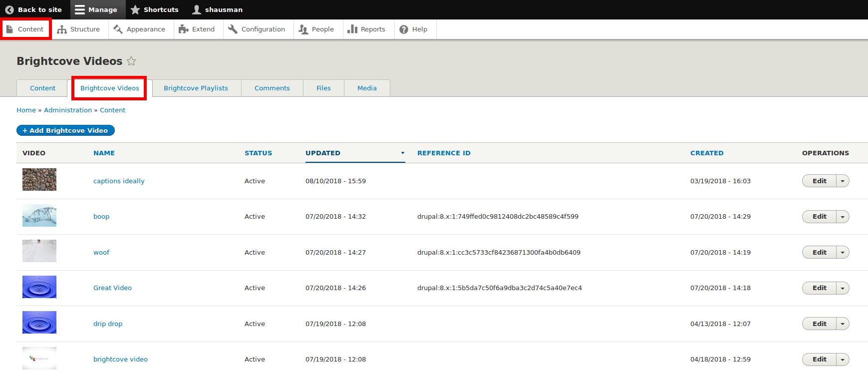Go to Content breadcrumb link
Screen dimensions: 868x373
pyautogui.click(x=112, y=110)
